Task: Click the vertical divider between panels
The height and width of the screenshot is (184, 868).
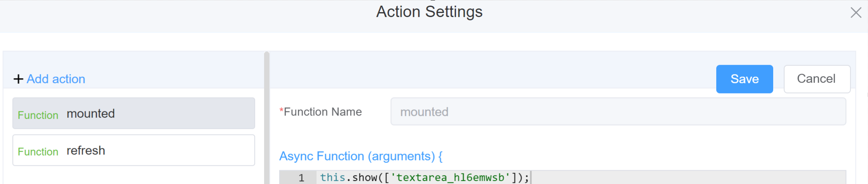Action: point(267,118)
